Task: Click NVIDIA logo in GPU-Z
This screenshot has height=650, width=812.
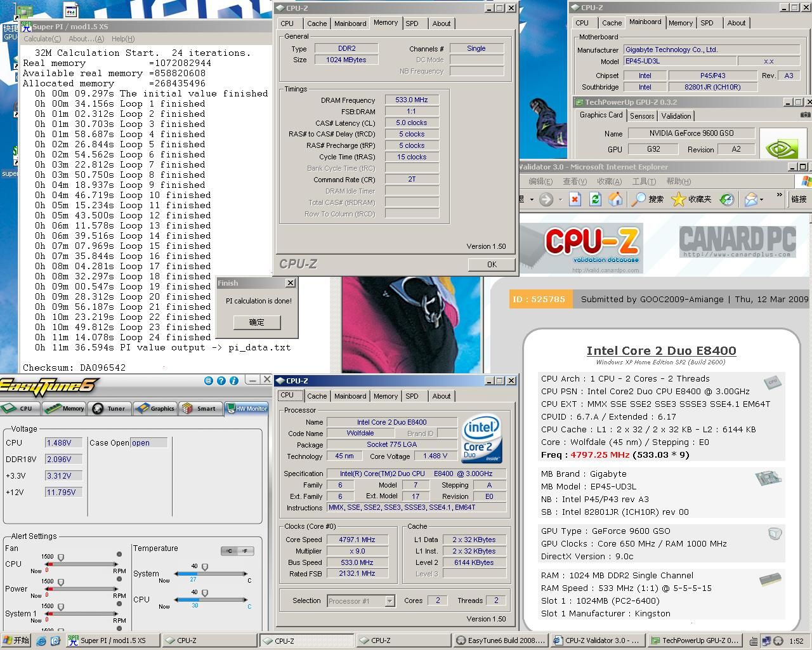Action: tap(782, 143)
